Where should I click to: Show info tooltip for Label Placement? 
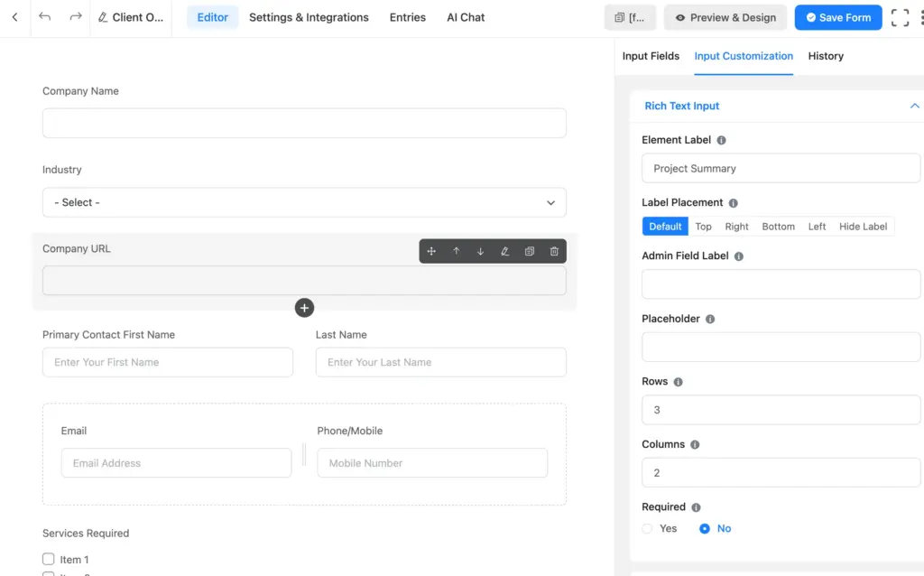tap(733, 203)
